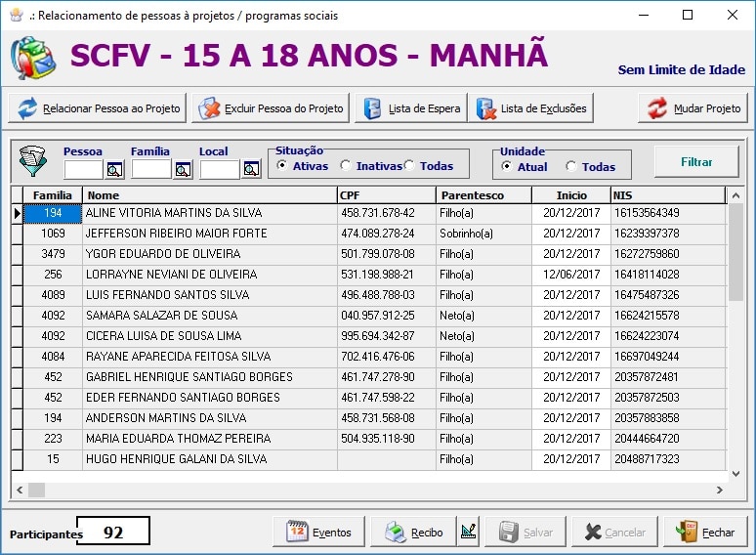
Task: Open the Lista de Exclusões
Action: [532, 108]
